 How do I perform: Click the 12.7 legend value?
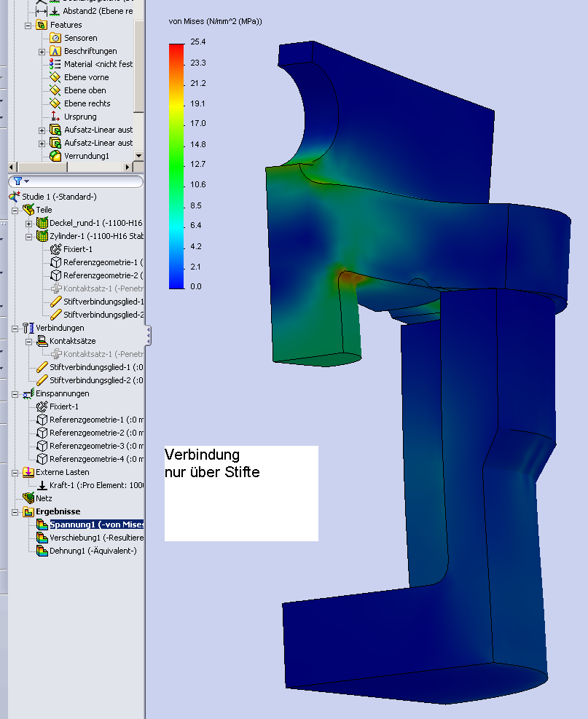[x=198, y=164]
